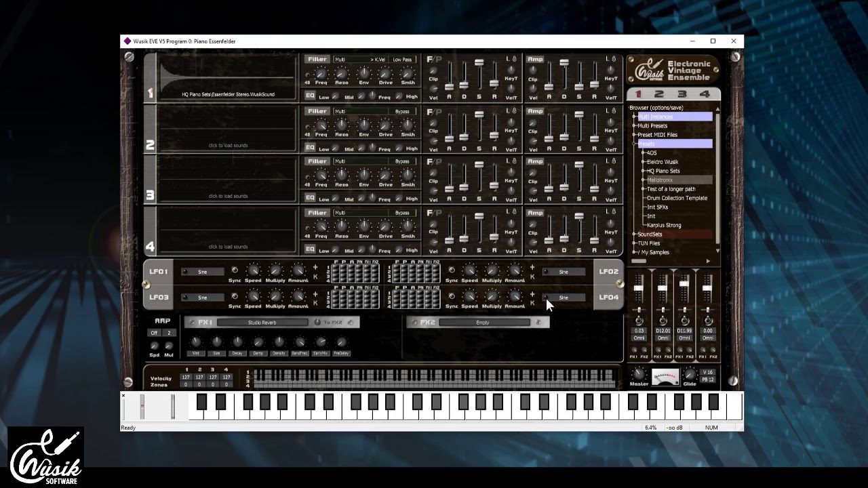Select Karplus Strong preset in the browser

click(x=664, y=225)
